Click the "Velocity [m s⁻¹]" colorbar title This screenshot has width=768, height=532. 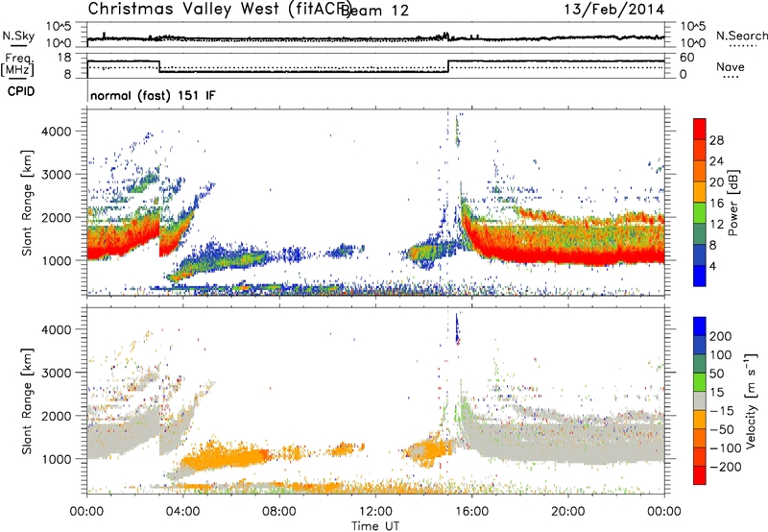pyautogui.click(x=751, y=400)
